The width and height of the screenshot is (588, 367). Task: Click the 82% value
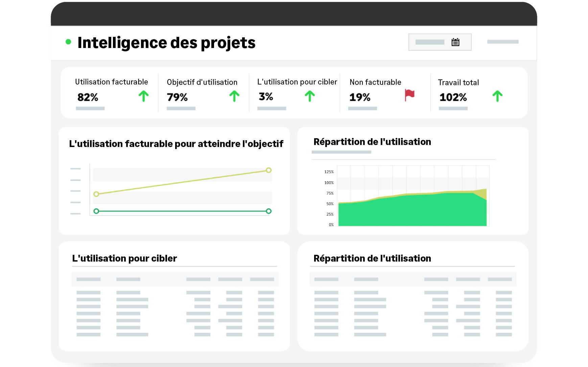point(88,97)
